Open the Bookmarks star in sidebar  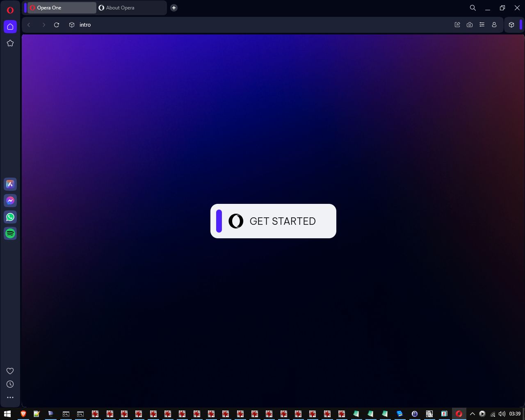coord(10,43)
